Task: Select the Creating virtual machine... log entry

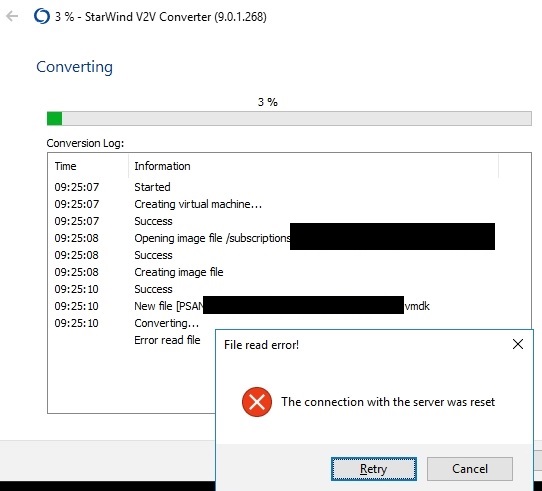Action: pyautogui.click(x=198, y=204)
